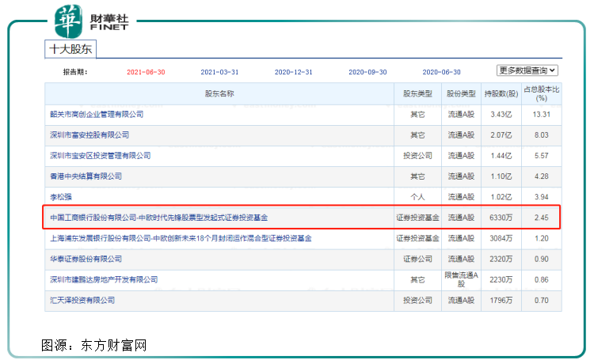
Task: Click the 0.90 percentage cell
Action: click(x=542, y=259)
